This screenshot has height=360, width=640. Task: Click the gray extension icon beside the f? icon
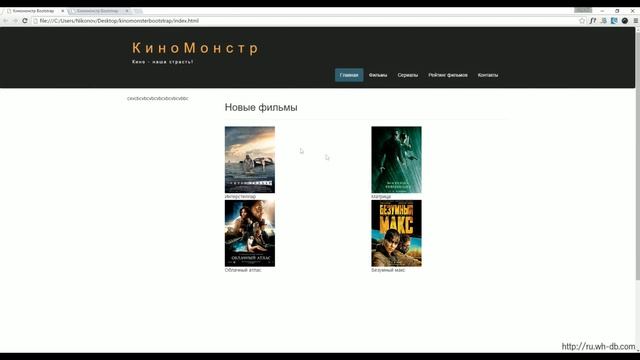[x=604, y=21]
